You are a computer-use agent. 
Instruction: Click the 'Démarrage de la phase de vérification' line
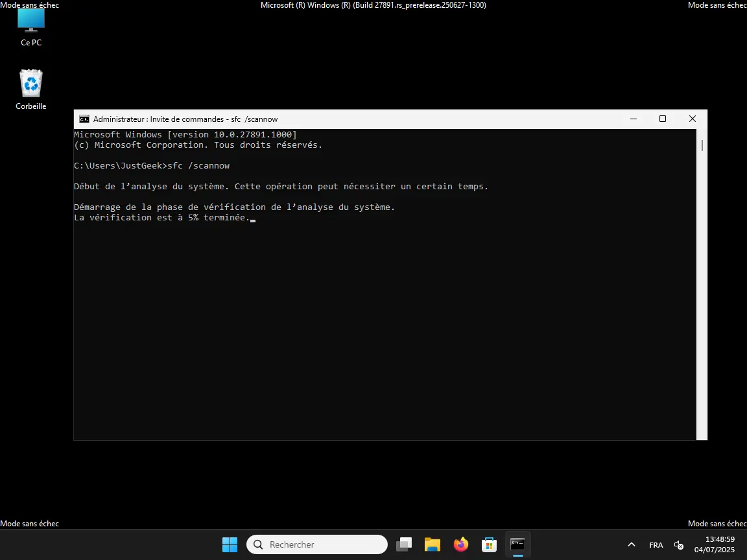click(234, 207)
